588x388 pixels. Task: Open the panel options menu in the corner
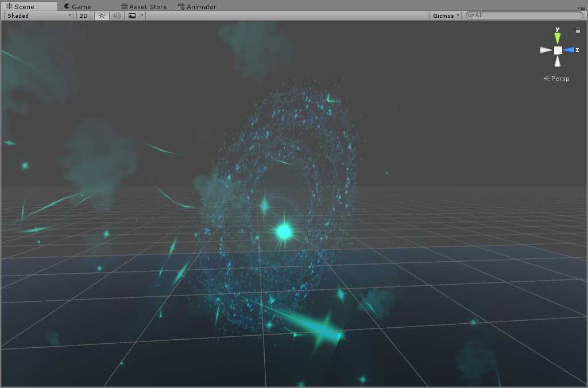pyautogui.click(x=582, y=7)
